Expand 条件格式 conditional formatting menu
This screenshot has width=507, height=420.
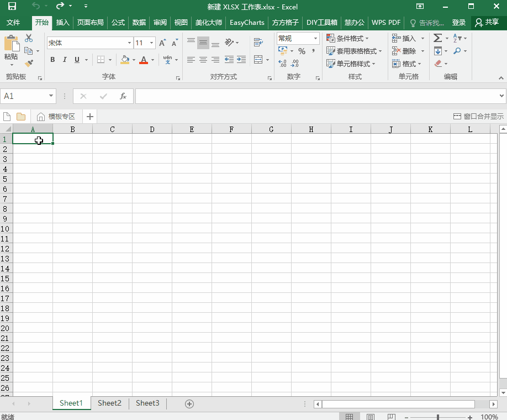[347, 38]
